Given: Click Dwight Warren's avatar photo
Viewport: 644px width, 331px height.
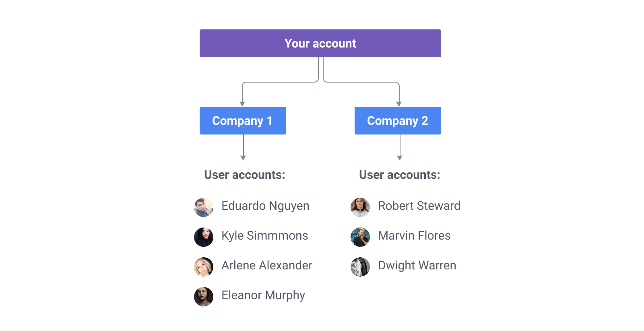Looking at the screenshot, I should coord(360,267).
